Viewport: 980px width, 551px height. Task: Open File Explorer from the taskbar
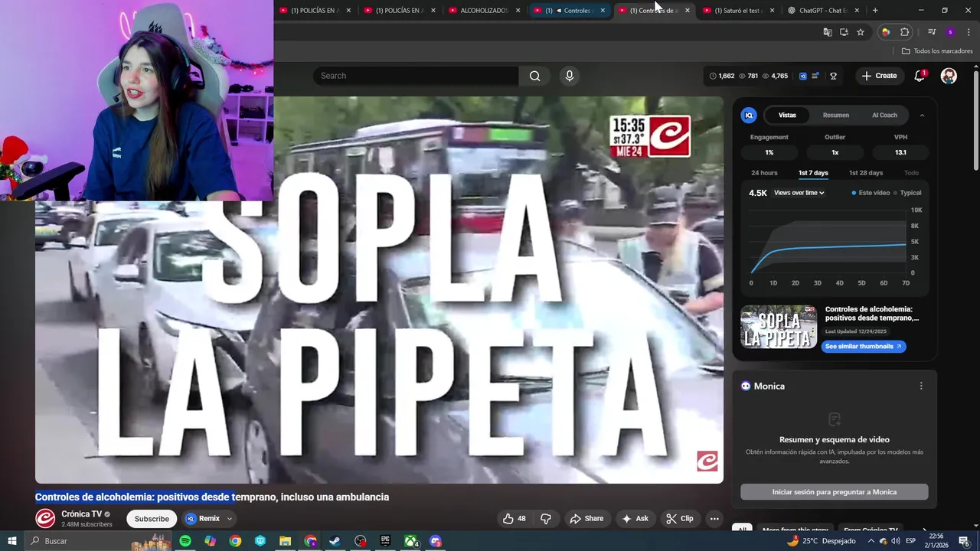[x=285, y=541]
